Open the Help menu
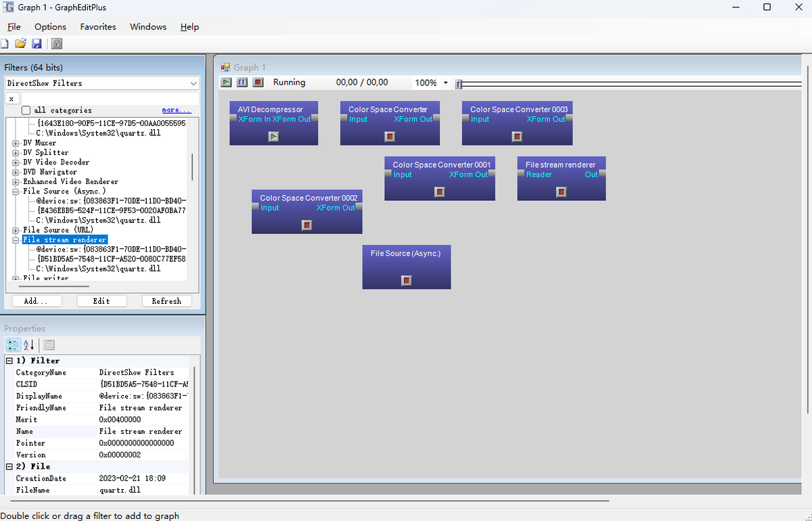The height and width of the screenshot is (521, 812). click(190, 27)
